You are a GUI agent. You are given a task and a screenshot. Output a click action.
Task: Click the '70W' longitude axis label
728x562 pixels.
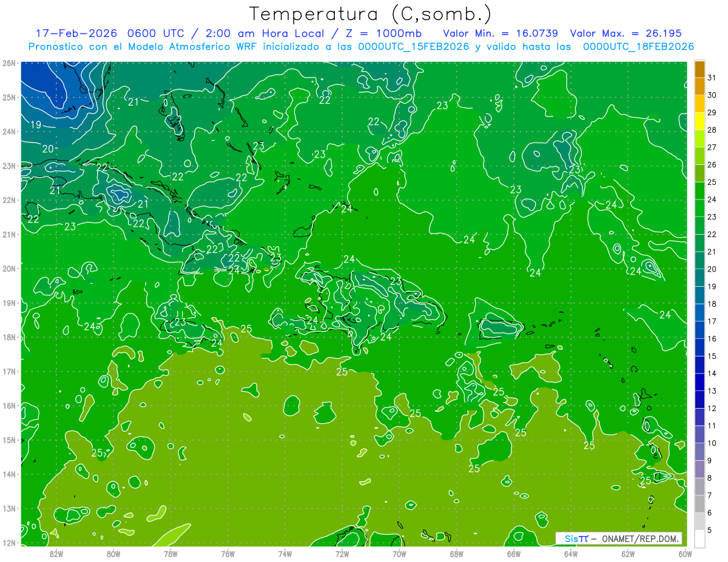click(399, 554)
